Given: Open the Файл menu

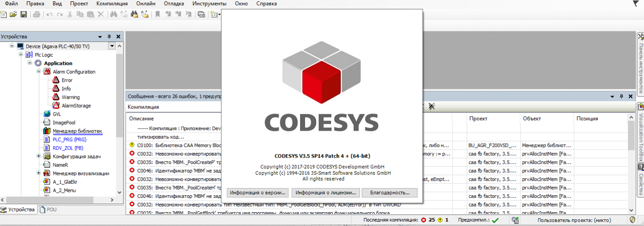Looking at the screenshot, I should (x=12, y=4).
